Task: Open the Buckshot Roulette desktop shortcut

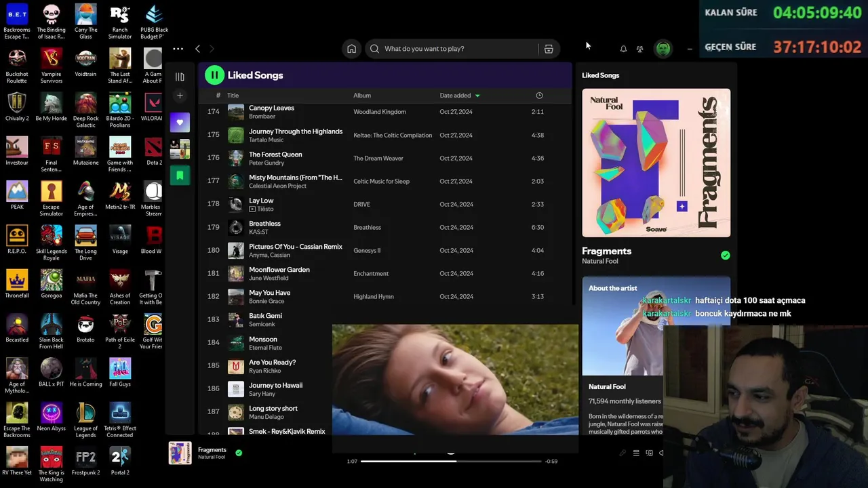Action: point(17,66)
